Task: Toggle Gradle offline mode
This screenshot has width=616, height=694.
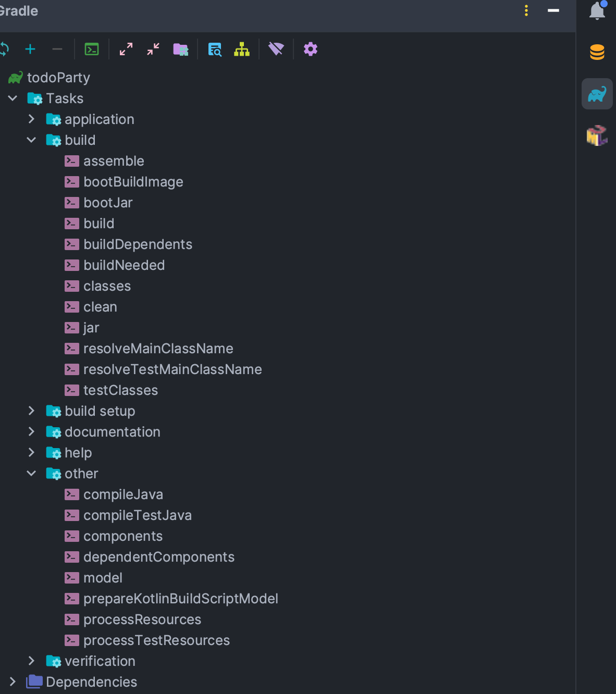Action: coord(276,49)
